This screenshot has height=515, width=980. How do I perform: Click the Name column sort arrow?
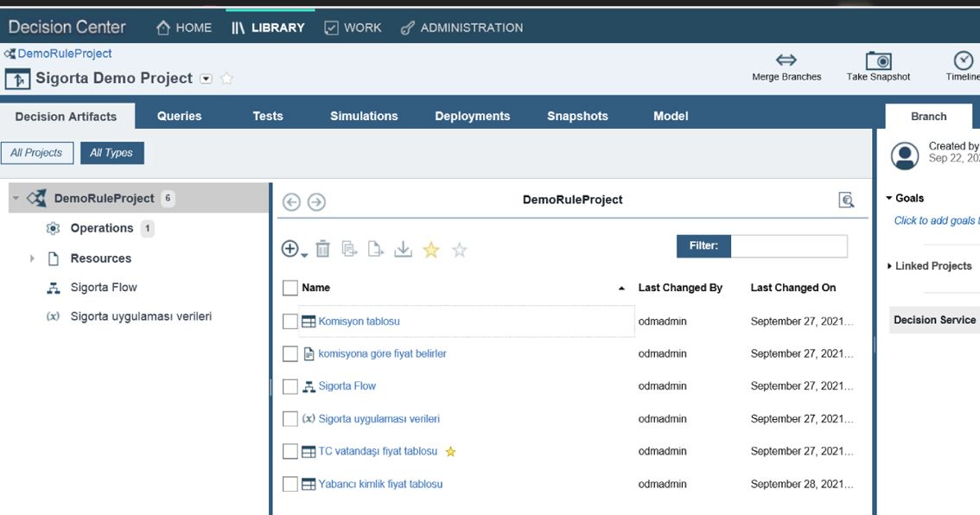[x=621, y=288]
